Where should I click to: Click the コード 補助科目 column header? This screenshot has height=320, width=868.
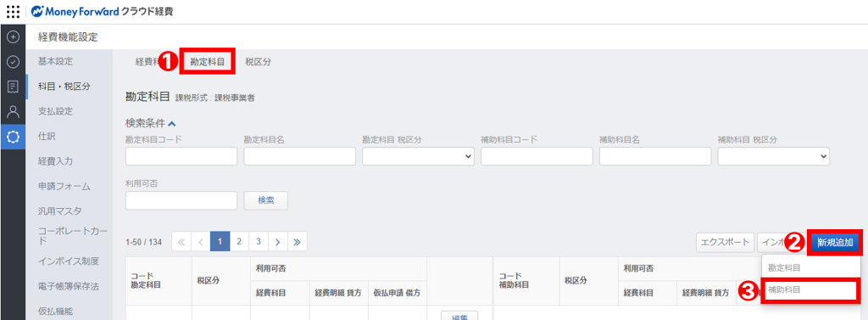(x=526, y=281)
